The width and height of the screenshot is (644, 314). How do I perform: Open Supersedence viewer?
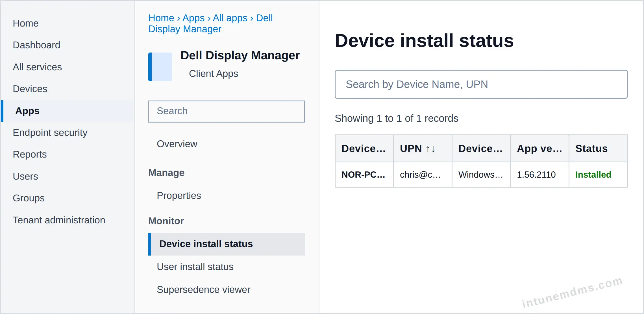click(203, 289)
